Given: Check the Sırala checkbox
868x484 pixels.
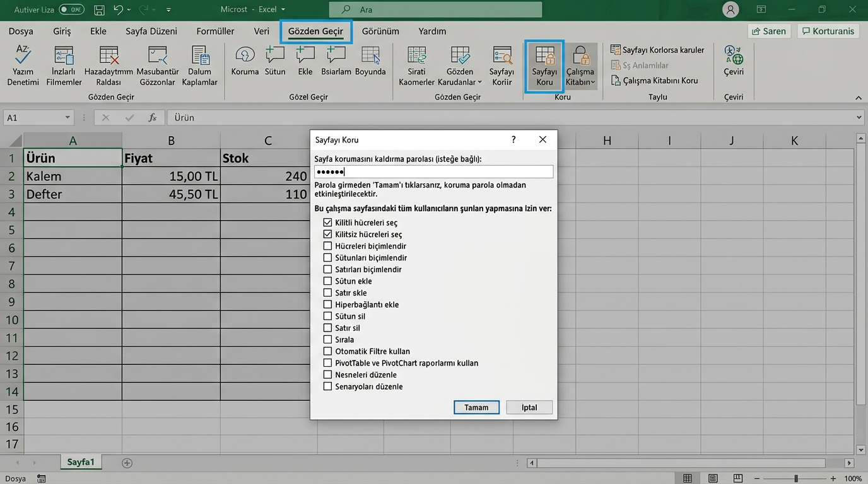Looking at the screenshot, I should click(x=327, y=340).
